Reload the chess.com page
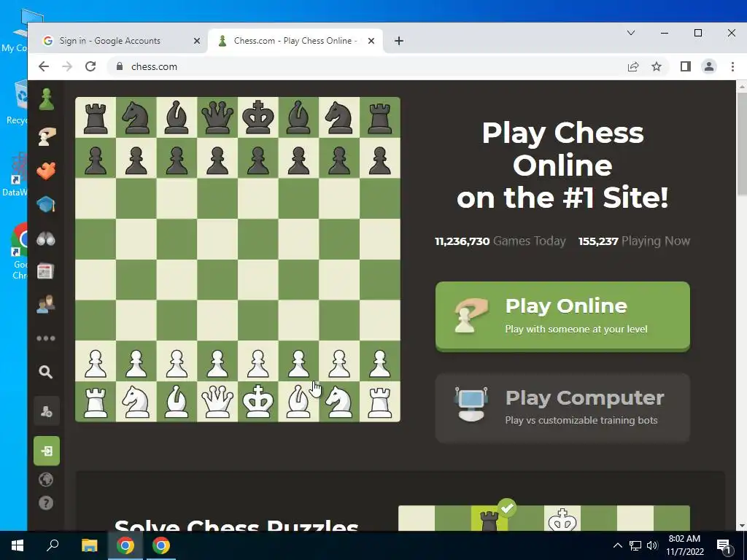Viewport: 747px width, 560px height. [90, 66]
